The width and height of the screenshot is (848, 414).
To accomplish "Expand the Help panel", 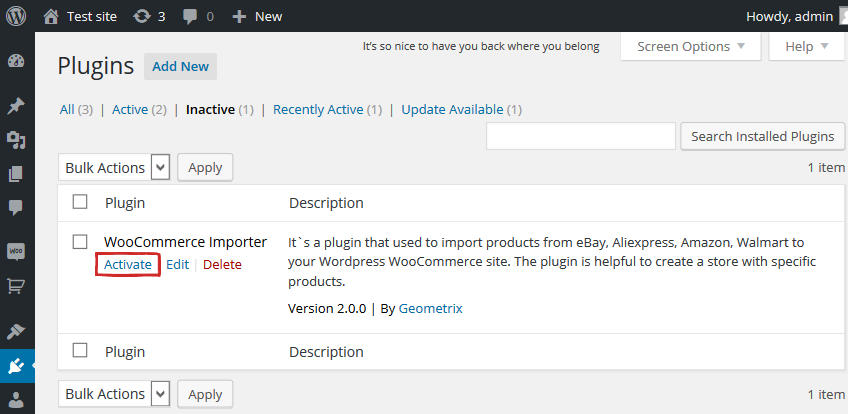I will [x=806, y=46].
